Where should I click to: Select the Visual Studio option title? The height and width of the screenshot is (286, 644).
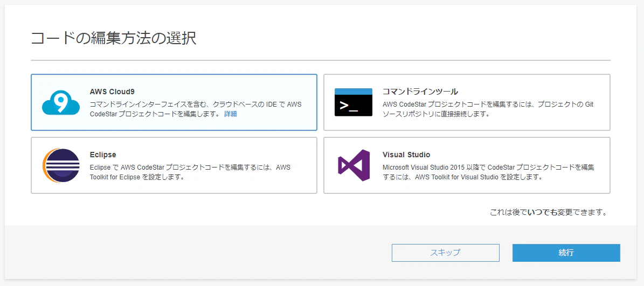click(406, 155)
